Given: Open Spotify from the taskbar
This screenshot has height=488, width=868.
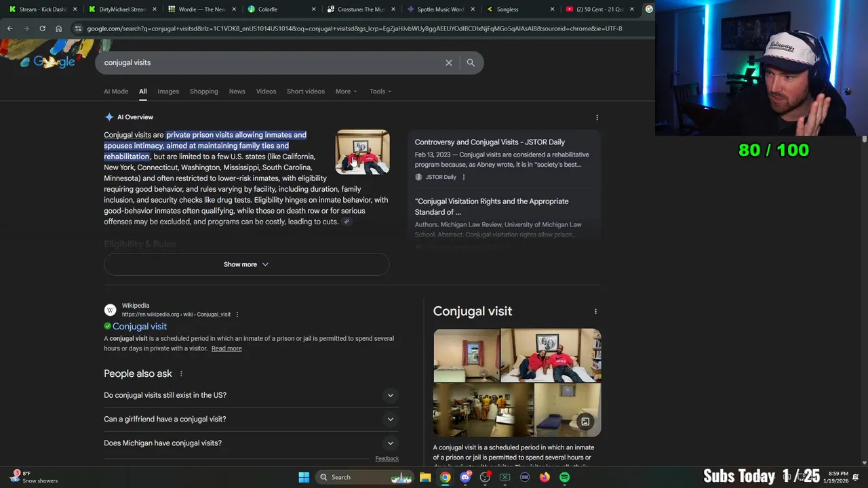Looking at the screenshot, I should pos(564,477).
